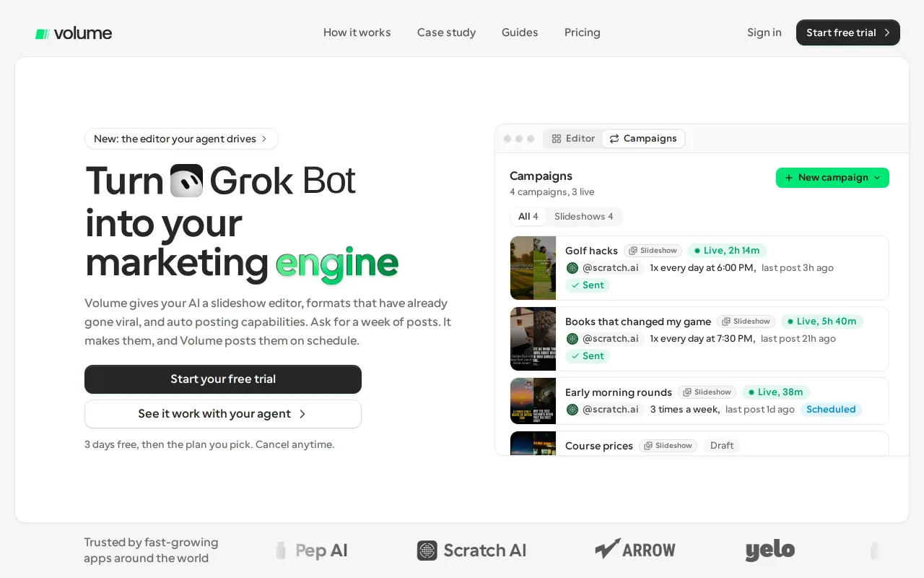
Task: Click the yelo logo
Action: 770,551
